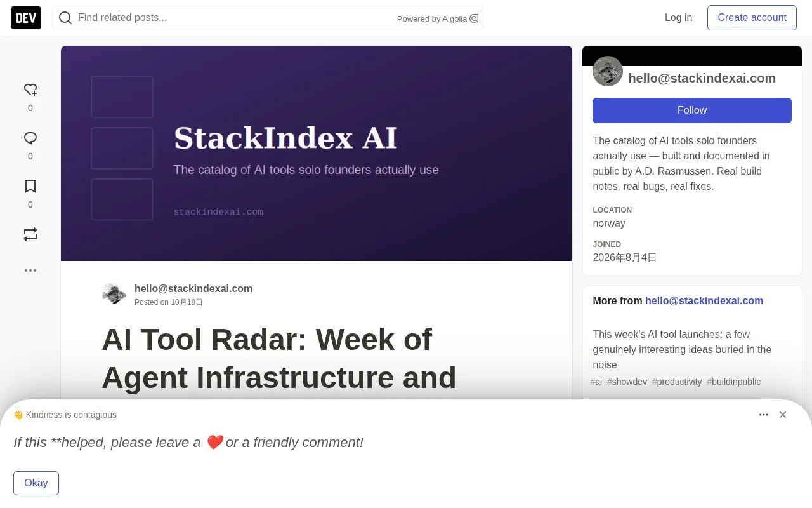Image resolution: width=812 pixels, height=508 pixels.
Task: Click the joined date "2026年8月4日"
Action: (x=625, y=258)
